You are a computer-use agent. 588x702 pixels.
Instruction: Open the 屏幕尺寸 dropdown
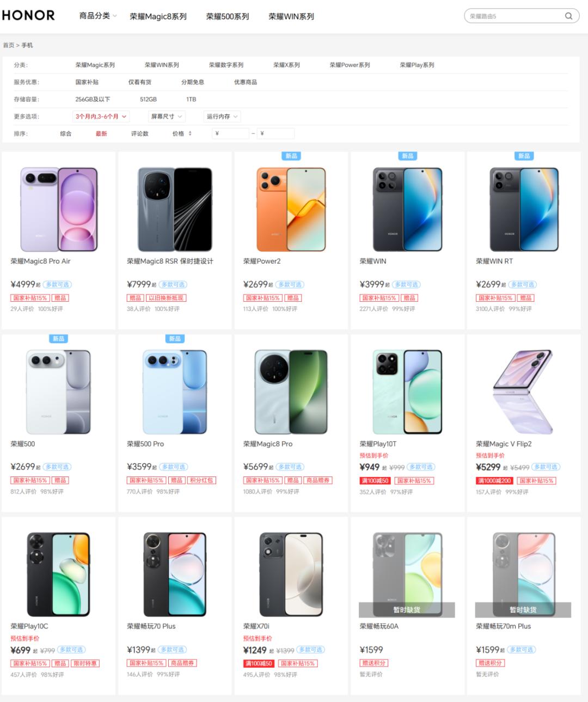click(167, 117)
